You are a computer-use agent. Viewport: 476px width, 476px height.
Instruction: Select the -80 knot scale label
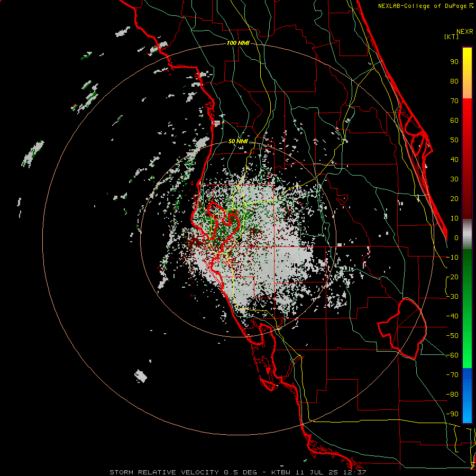[x=452, y=395]
